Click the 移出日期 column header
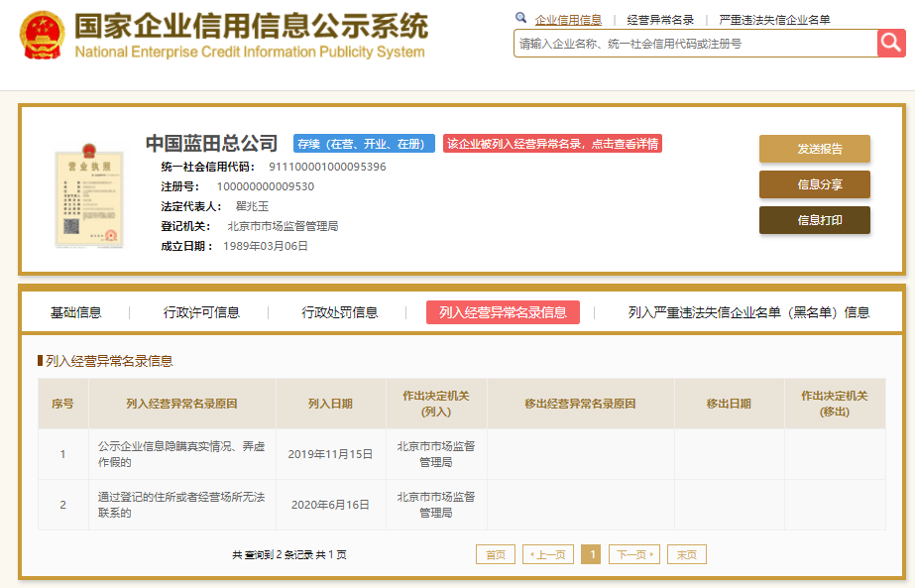Image resolution: width=915 pixels, height=588 pixels. tap(729, 405)
